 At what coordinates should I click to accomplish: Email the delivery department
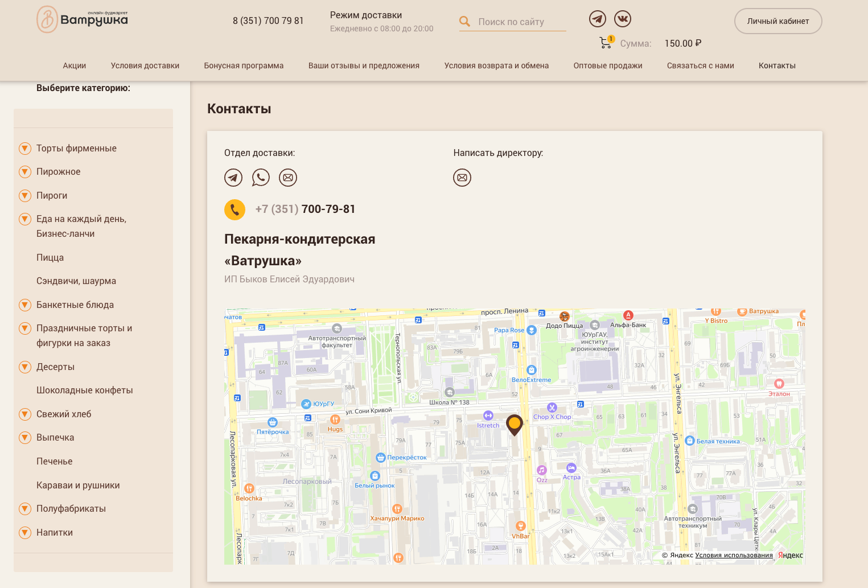point(288,178)
